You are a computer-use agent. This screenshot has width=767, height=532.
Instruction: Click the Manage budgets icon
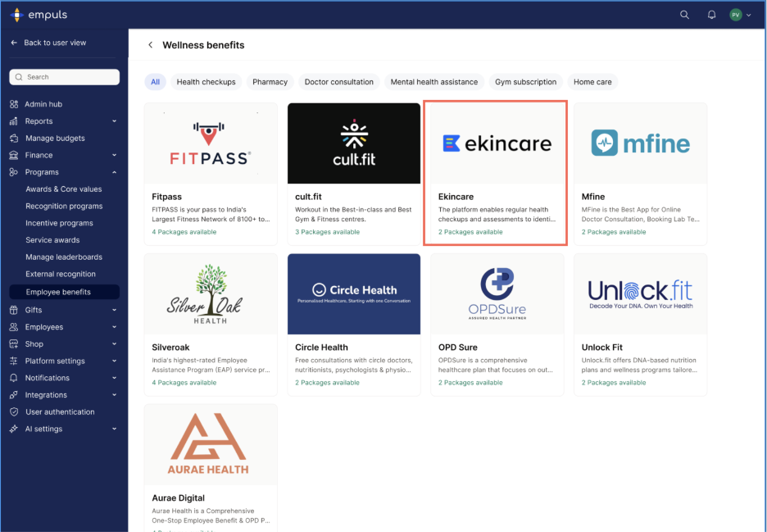(x=14, y=138)
